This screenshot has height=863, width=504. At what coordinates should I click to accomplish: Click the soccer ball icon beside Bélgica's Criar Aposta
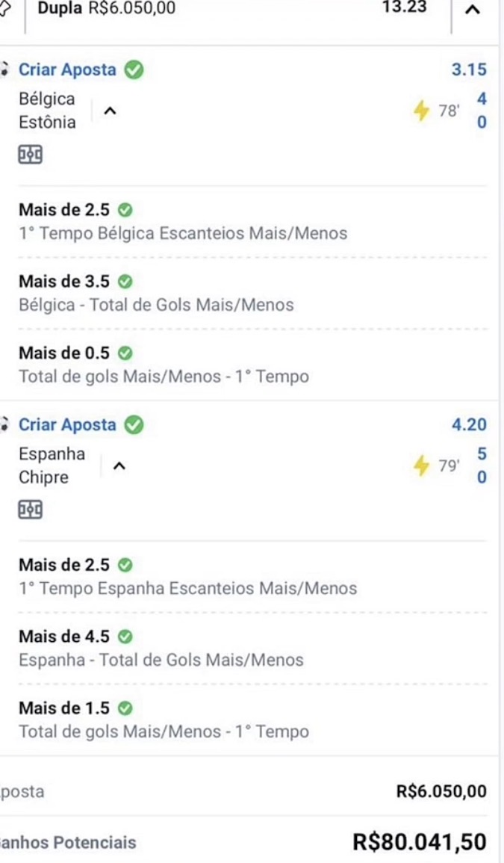pyautogui.click(x=5, y=69)
